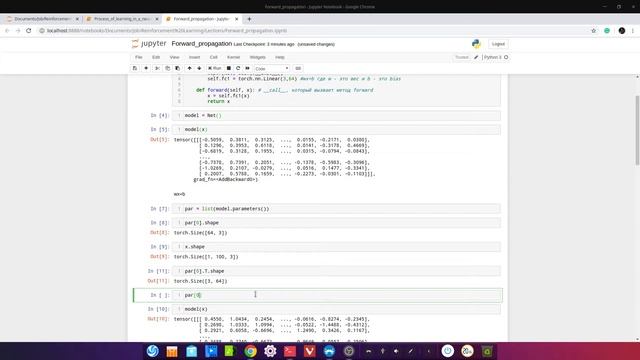Open the Cell menu
Image resolution: width=640 pixels, height=360 pixels.
tap(213, 57)
